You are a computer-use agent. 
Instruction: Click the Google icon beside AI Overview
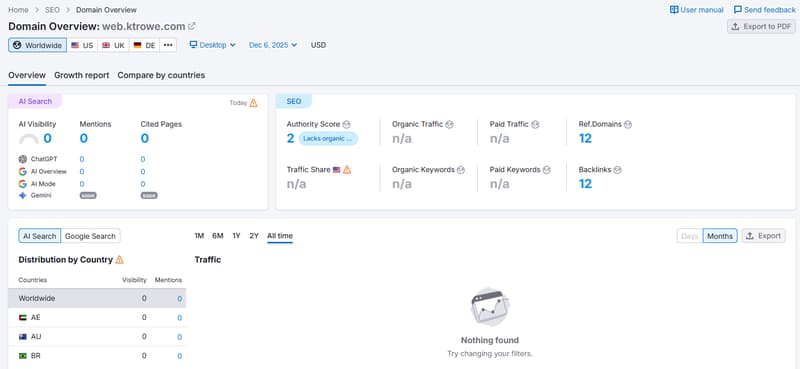[x=22, y=171]
